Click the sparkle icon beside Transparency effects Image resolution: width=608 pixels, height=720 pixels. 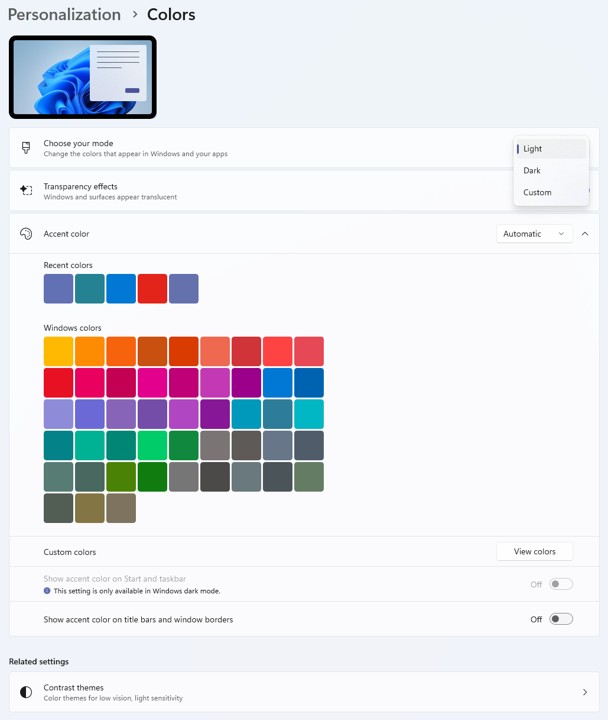coord(26,190)
